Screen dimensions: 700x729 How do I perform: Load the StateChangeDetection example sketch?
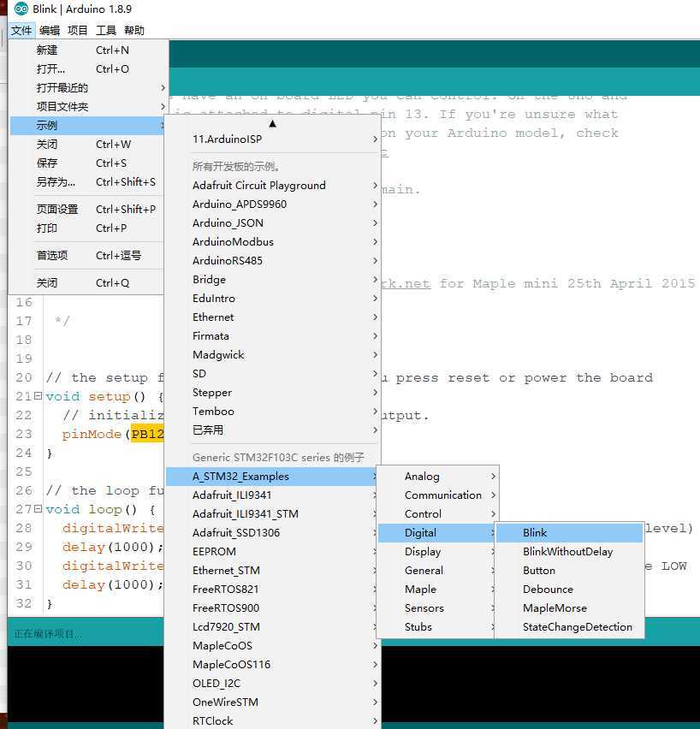point(570,627)
